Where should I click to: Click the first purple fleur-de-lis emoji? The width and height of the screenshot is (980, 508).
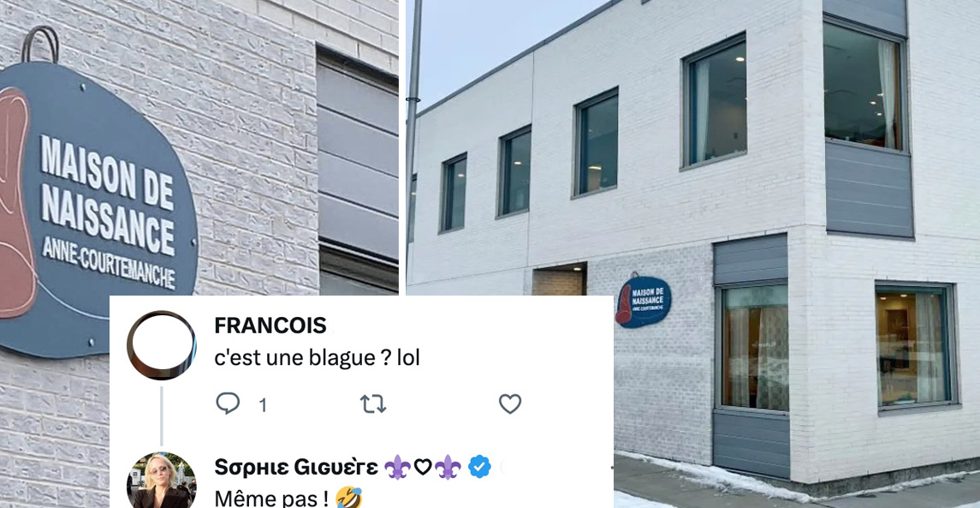396,467
